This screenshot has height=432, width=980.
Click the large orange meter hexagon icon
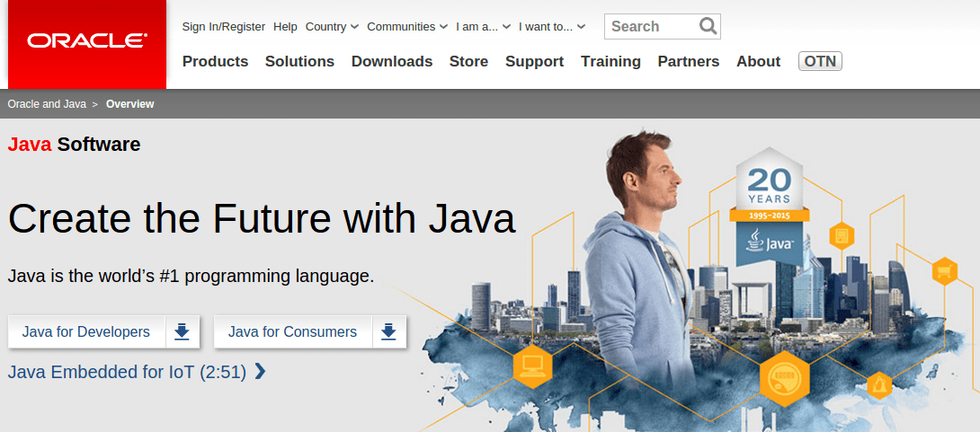(x=784, y=378)
